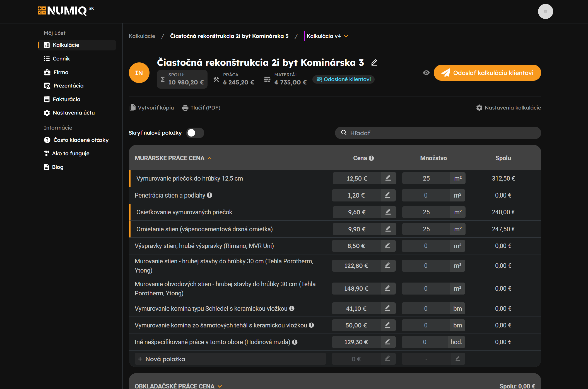Click the Hľadať search field
The width and height of the screenshot is (588, 389).
click(438, 133)
